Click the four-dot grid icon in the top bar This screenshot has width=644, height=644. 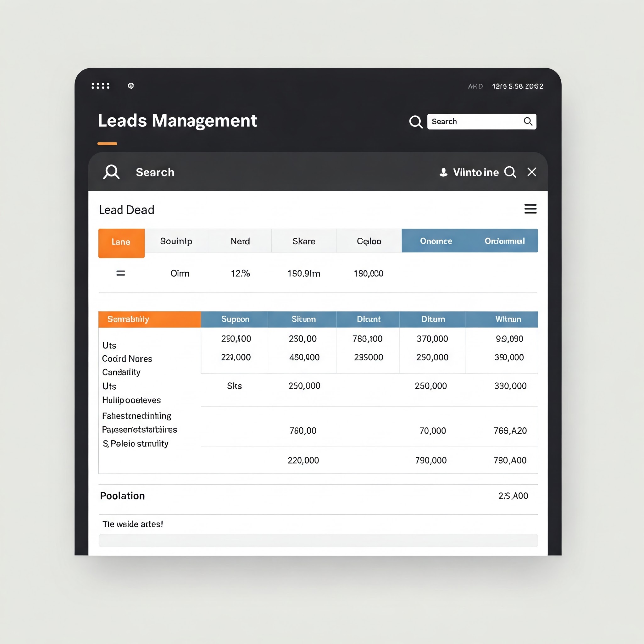point(100,86)
